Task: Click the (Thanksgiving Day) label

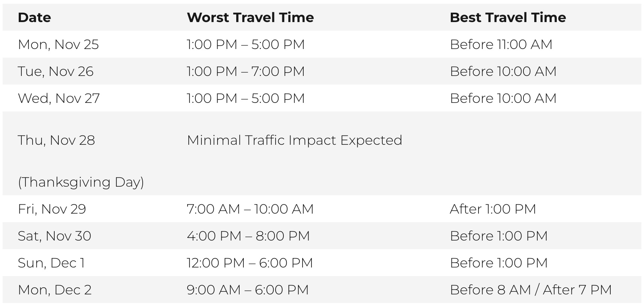Action: (x=81, y=182)
